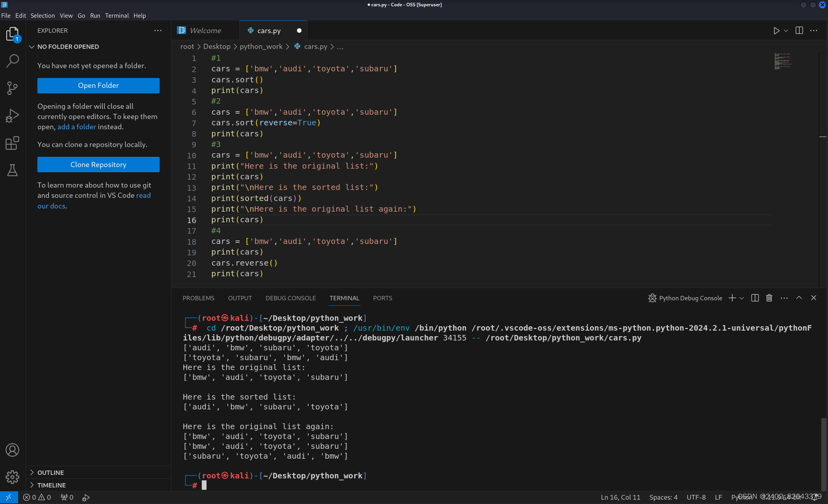Maximize the panel with the chevron up

[x=799, y=298]
